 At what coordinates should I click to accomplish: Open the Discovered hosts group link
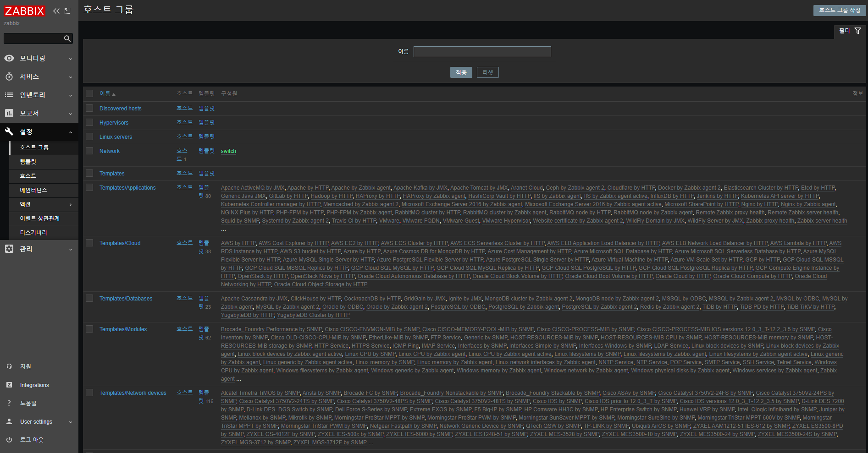pos(121,109)
